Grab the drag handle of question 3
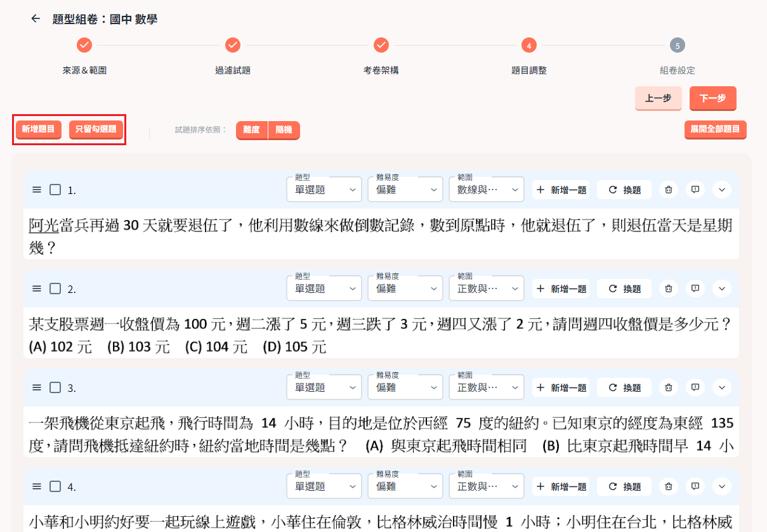The image size is (767, 532). [x=37, y=387]
